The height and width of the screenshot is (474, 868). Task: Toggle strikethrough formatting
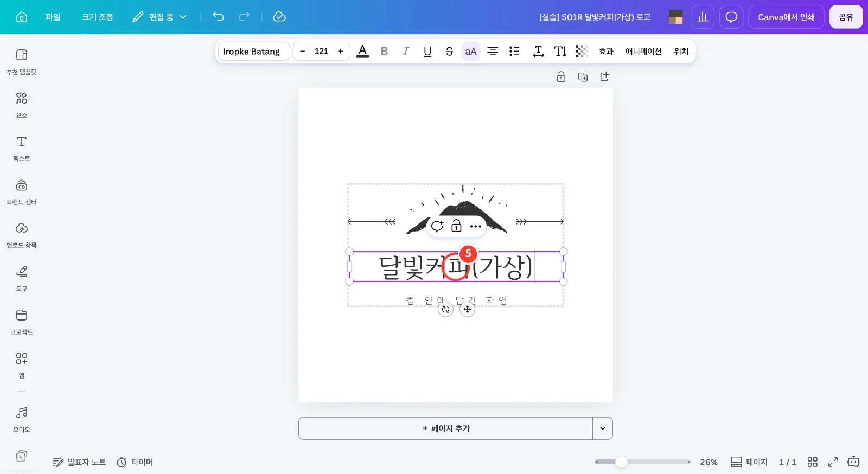(x=449, y=52)
